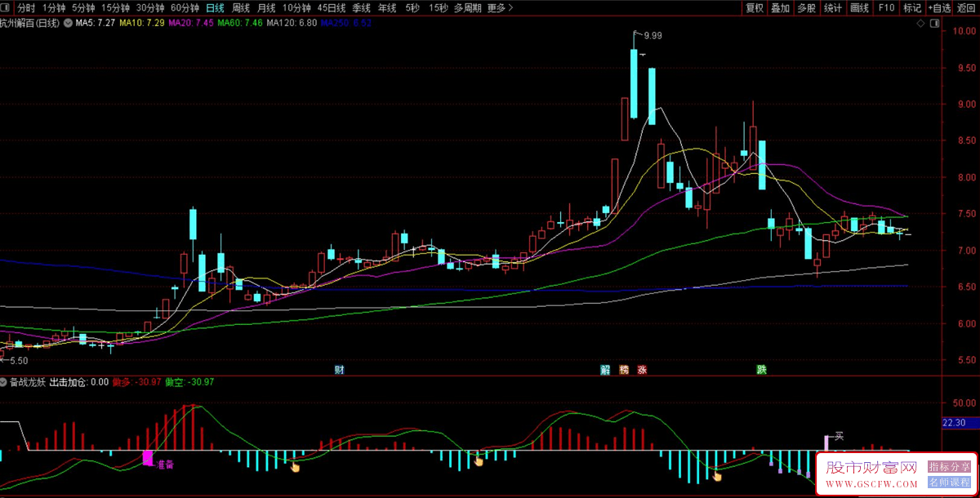The image size is (980, 498).
Task: Click the 解 event marker below chart
Action: click(606, 369)
